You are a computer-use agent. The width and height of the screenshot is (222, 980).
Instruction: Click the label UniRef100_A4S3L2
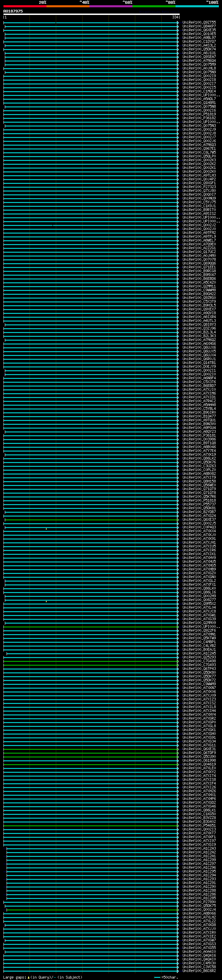point(199,45)
